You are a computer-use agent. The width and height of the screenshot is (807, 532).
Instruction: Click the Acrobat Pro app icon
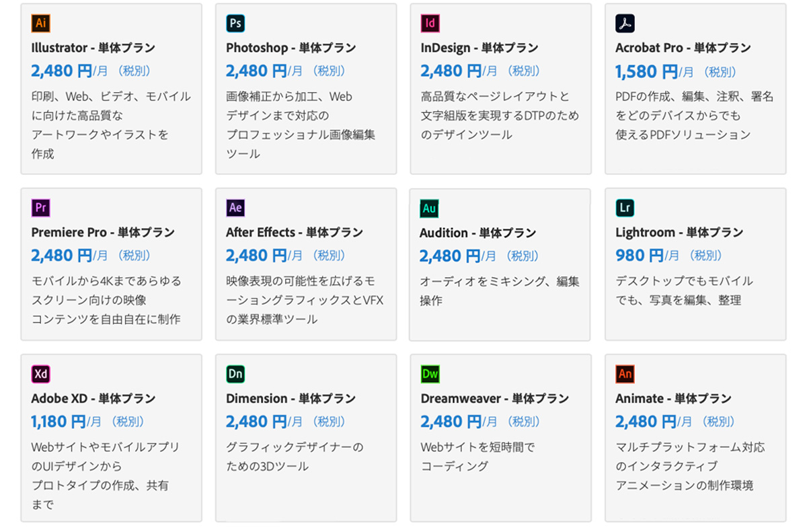[625, 24]
